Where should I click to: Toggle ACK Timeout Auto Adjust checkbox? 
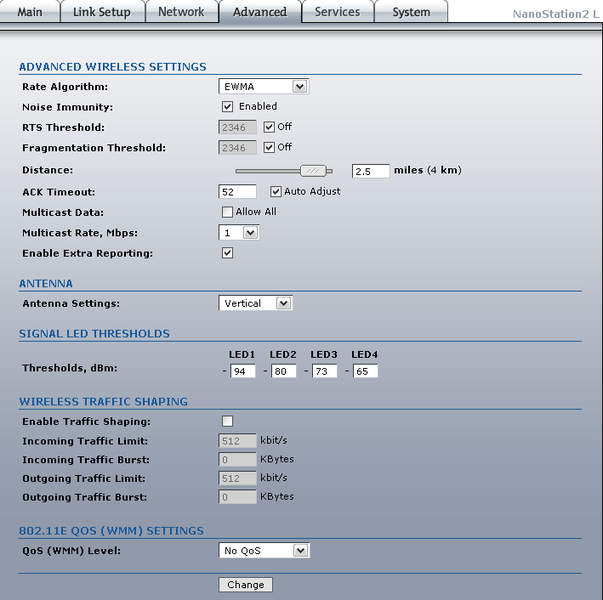[276, 192]
